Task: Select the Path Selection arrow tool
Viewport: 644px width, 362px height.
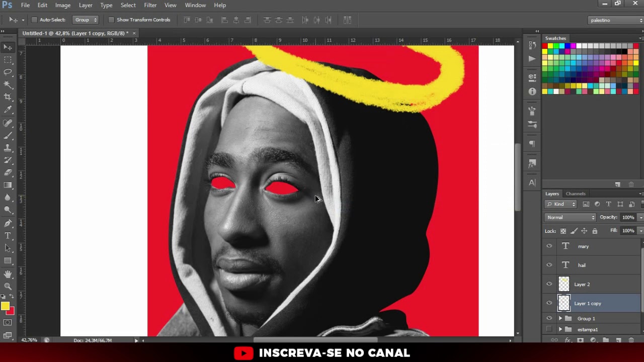Action: tap(8, 248)
